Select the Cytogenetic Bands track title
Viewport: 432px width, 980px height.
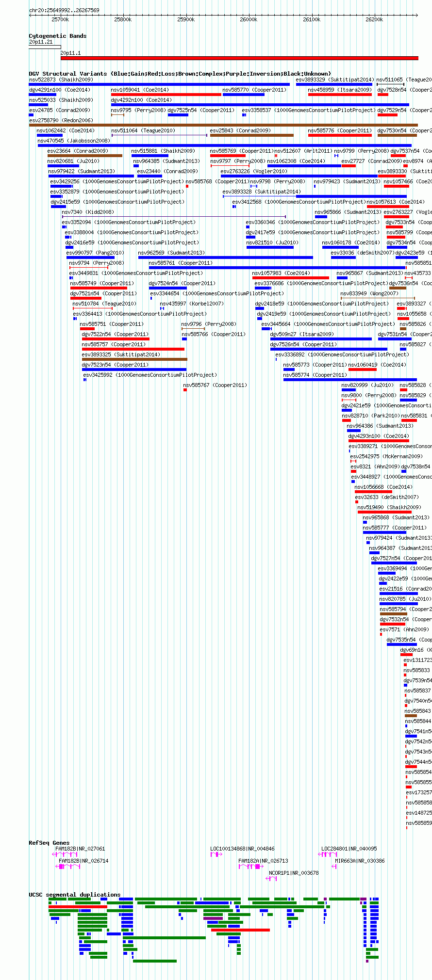pos(58,36)
